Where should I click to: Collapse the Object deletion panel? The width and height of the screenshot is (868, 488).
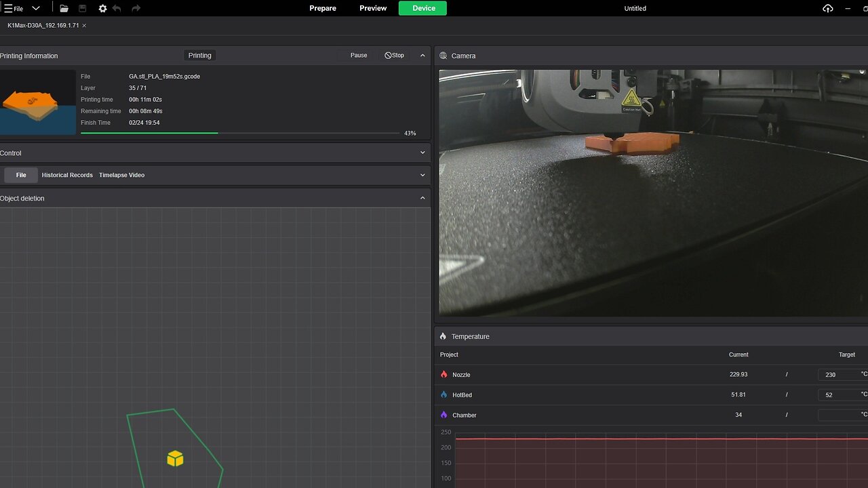(x=422, y=198)
